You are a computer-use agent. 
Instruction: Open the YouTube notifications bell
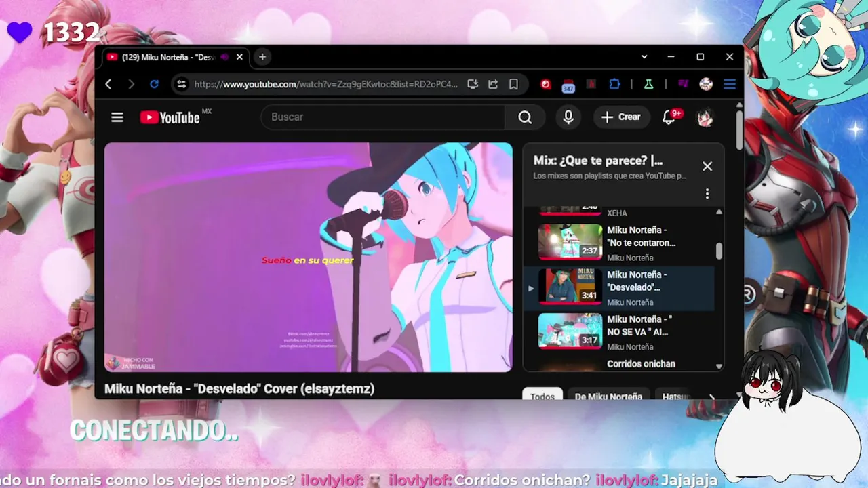tap(669, 117)
